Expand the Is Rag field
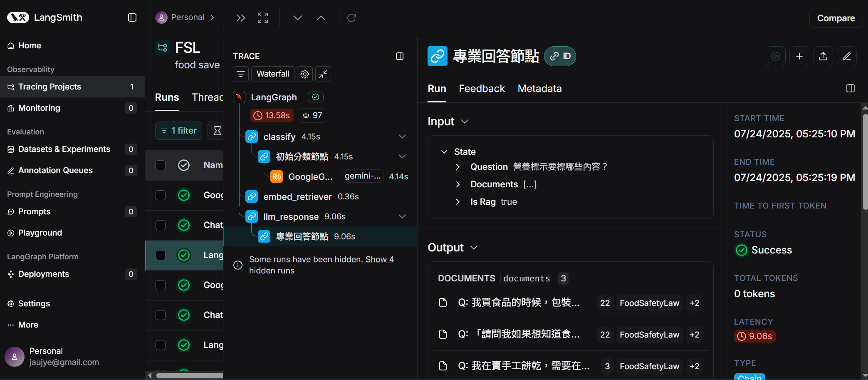The image size is (868, 380). coord(458,202)
